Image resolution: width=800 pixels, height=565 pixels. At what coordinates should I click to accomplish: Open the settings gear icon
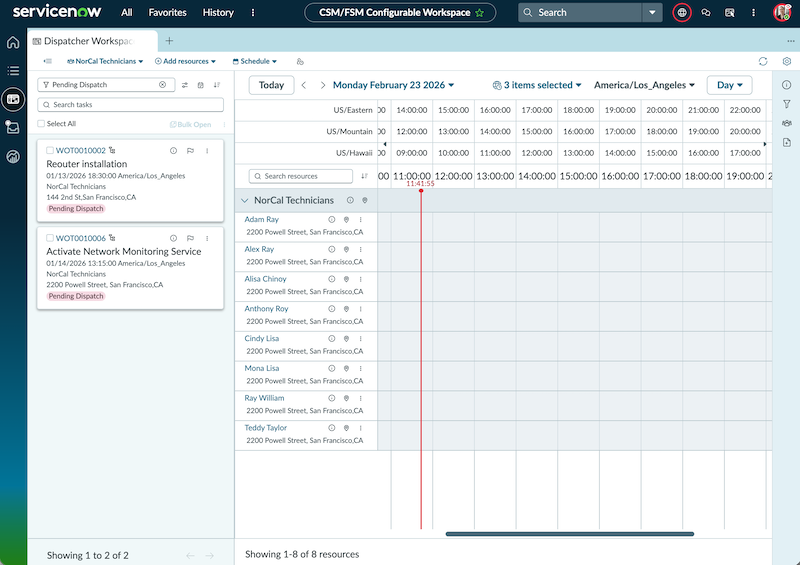click(x=787, y=61)
